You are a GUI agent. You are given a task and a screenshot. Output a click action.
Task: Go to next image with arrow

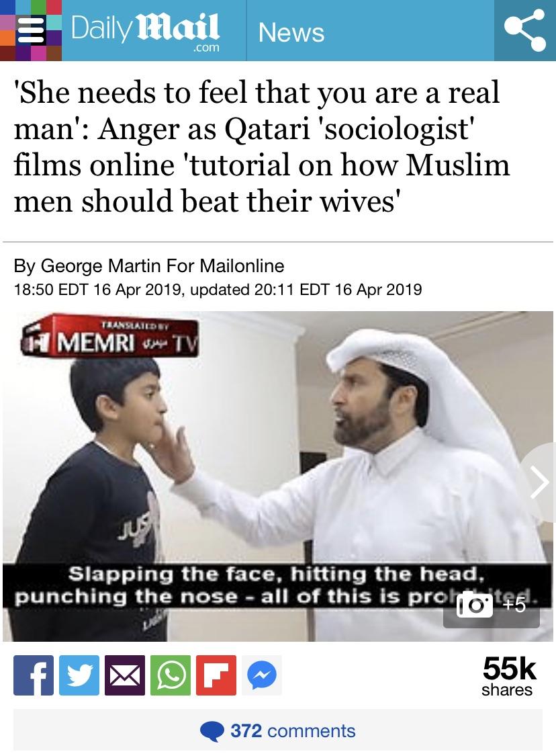click(x=539, y=482)
